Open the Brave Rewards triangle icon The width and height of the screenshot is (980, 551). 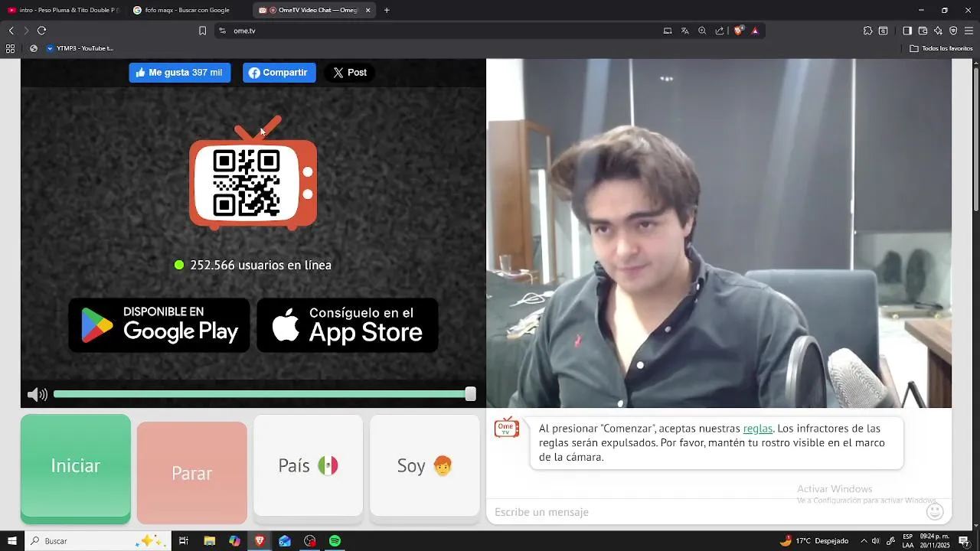click(x=755, y=31)
